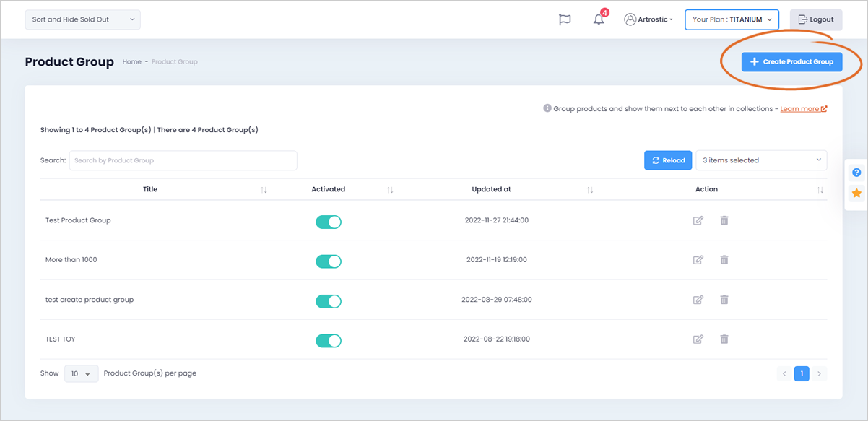Image resolution: width=868 pixels, height=421 pixels.
Task: Go to Home breadcrumb link
Action: (131, 62)
